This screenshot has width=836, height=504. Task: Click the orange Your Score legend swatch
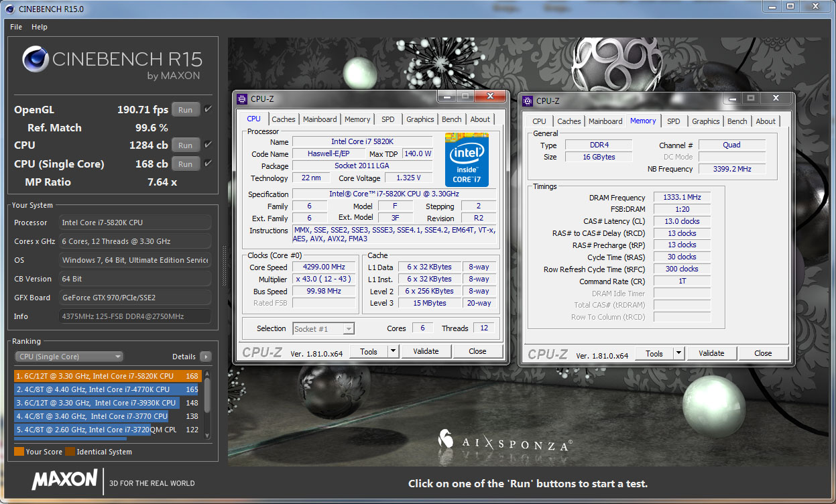click(19, 452)
